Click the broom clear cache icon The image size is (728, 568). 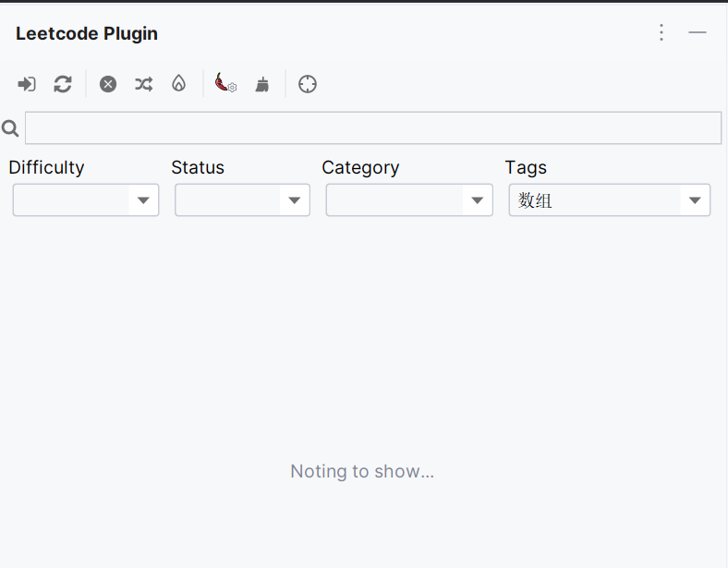pyautogui.click(x=261, y=84)
